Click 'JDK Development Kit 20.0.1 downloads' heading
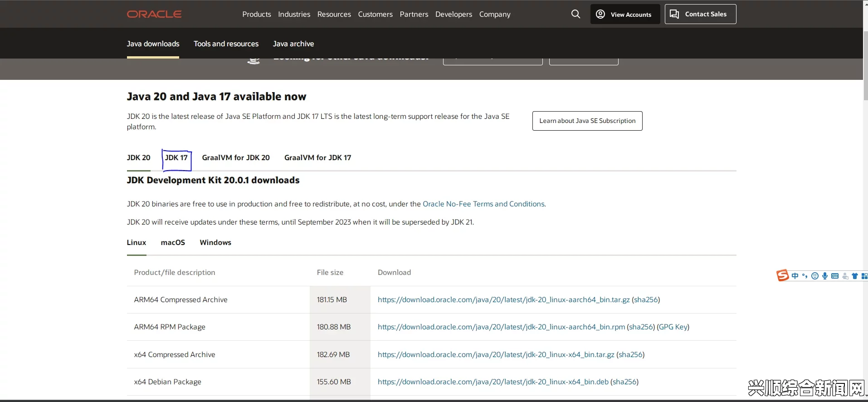 213,180
